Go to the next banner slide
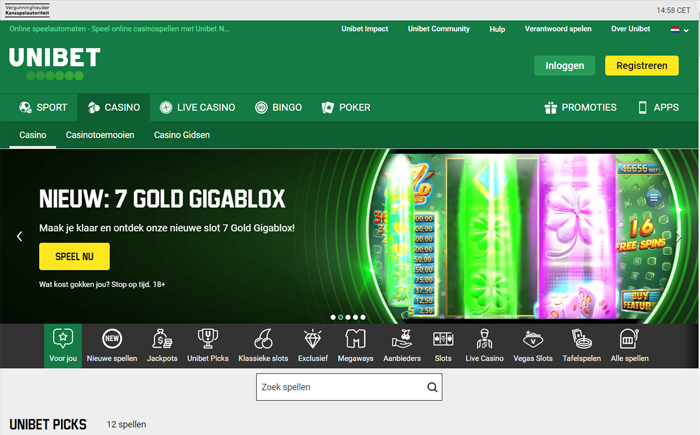Viewport: 700px width, 435px height. (x=679, y=236)
